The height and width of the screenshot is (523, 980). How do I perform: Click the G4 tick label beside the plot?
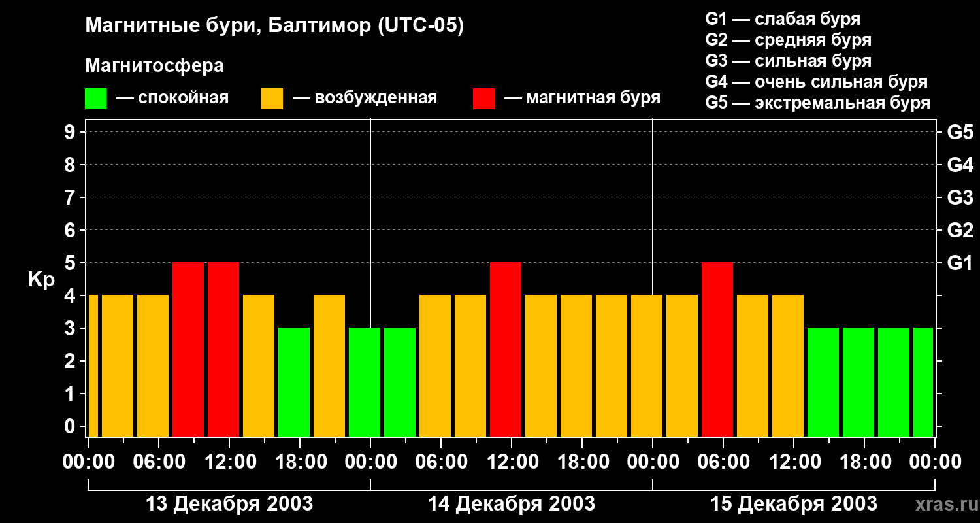tap(960, 165)
